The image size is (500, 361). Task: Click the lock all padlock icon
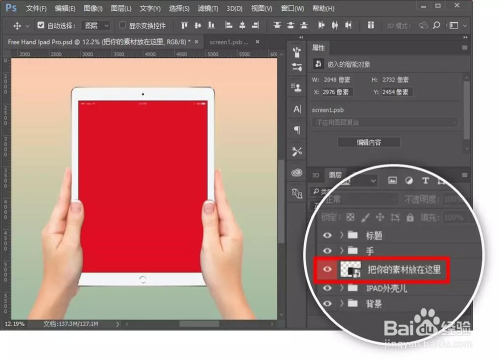pyautogui.click(x=410, y=218)
